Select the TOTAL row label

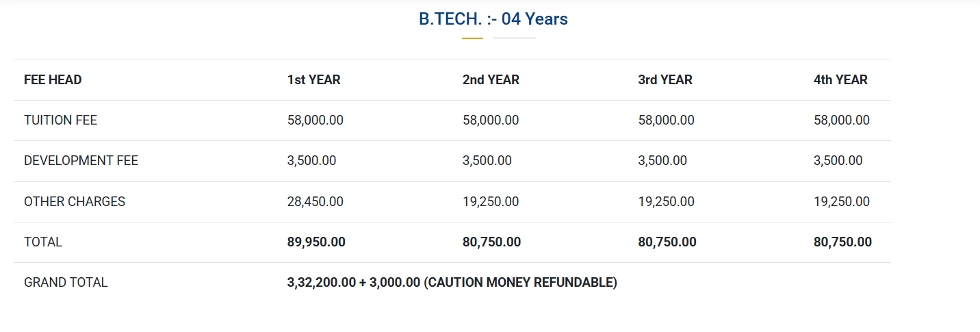(43, 242)
